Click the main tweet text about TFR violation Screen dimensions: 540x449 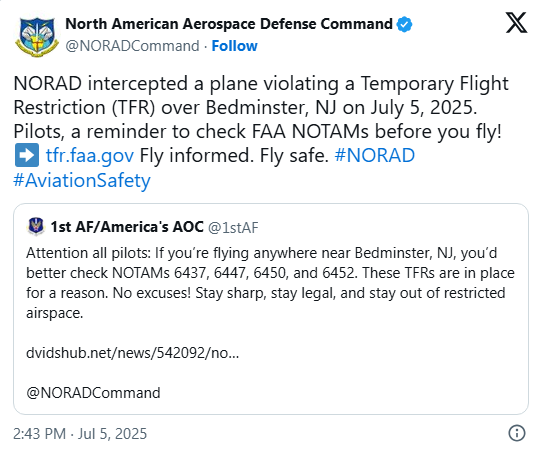pyautogui.click(x=261, y=131)
